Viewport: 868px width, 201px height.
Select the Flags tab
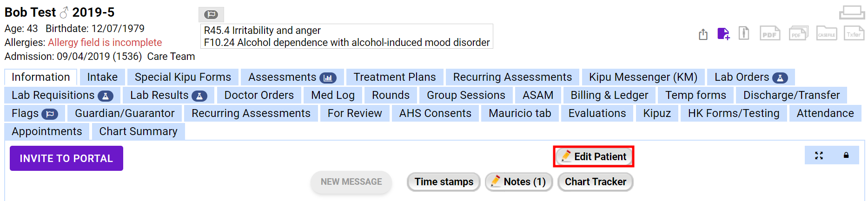tap(34, 113)
